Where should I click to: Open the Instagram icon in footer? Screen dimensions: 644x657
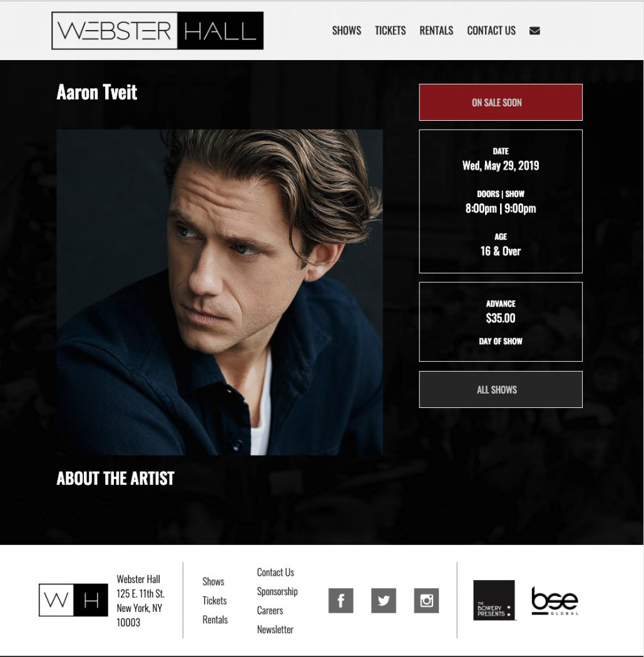[x=426, y=601]
